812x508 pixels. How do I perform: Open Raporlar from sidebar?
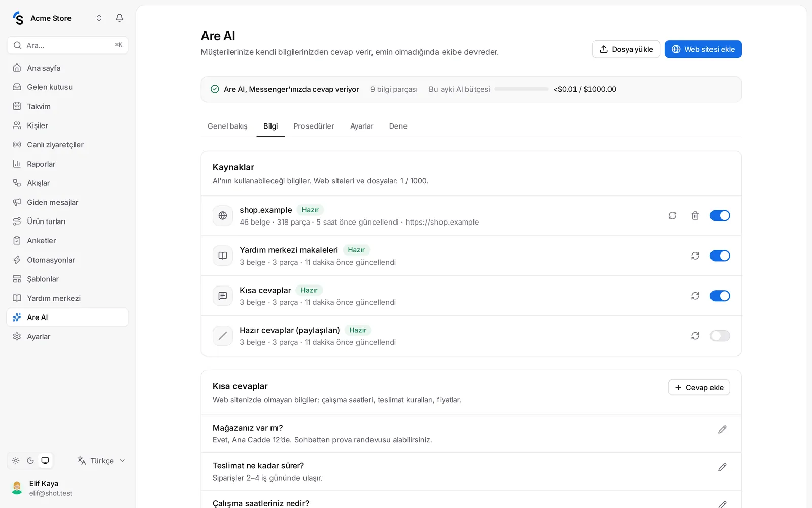pos(67,164)
